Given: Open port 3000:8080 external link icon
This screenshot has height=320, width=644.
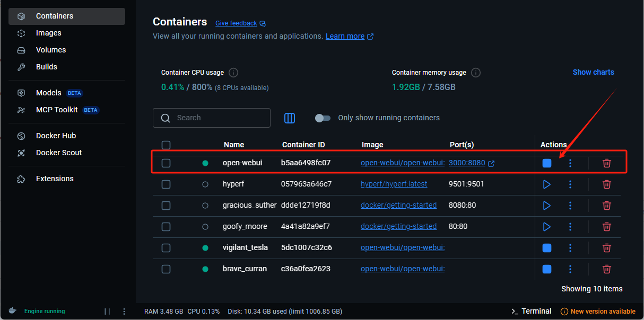Looking at the screenshot, I should 491,164.
